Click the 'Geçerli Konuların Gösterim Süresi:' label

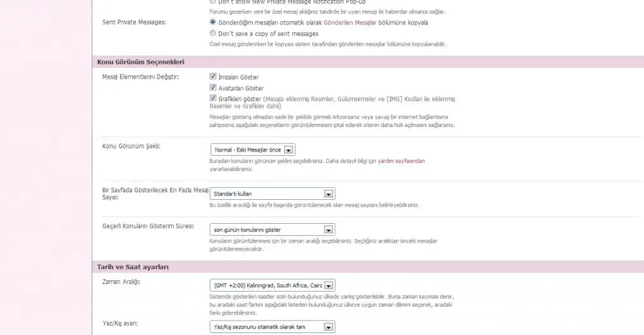click(148, 226)
